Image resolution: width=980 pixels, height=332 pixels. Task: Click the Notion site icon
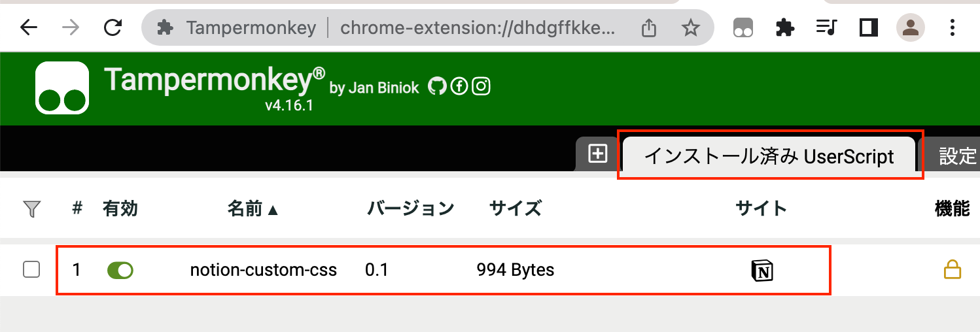[761, 270]
